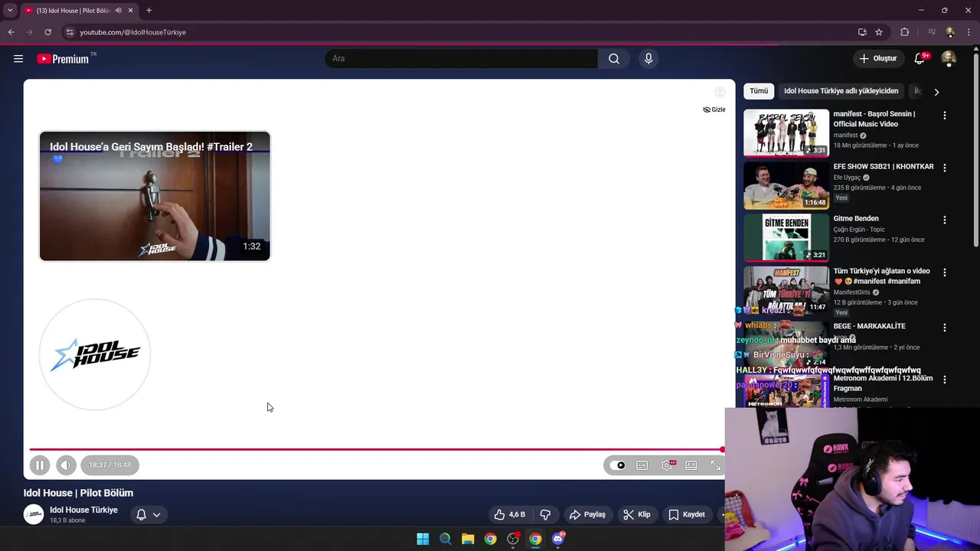Open manifest - Başrol Sensin thumbnail
This screenshot has height=551, width=980.
point(786,133)
